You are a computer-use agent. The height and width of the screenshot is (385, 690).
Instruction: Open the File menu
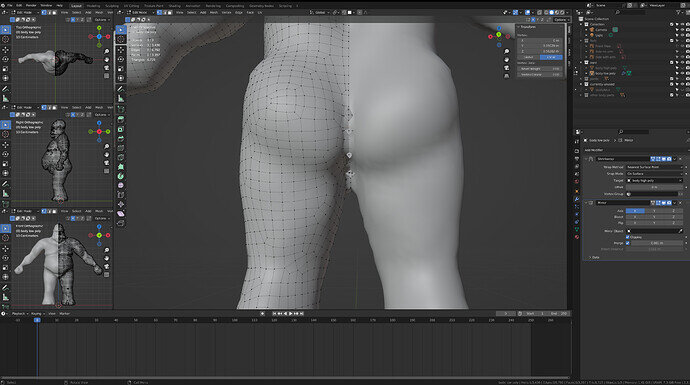(9, 6)
